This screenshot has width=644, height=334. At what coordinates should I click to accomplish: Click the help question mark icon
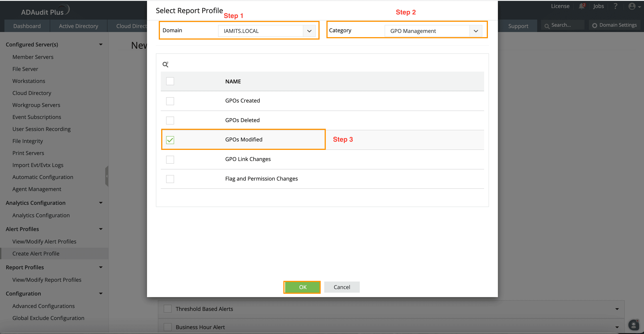pos(615,6)
